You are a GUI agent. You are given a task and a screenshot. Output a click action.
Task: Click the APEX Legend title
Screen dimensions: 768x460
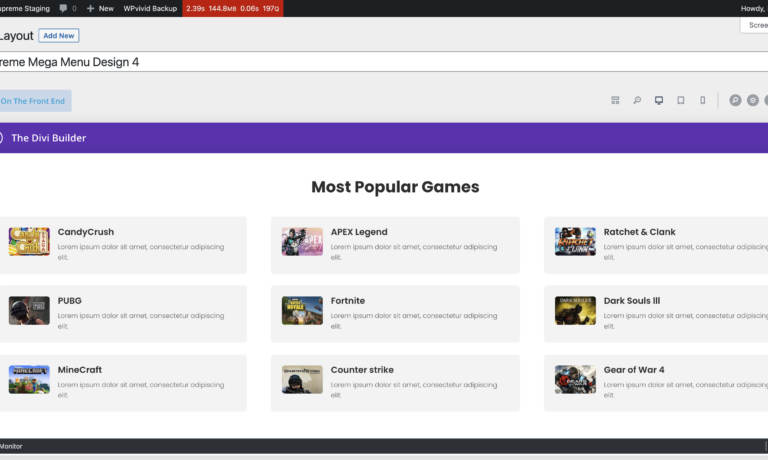coord(359,232)
